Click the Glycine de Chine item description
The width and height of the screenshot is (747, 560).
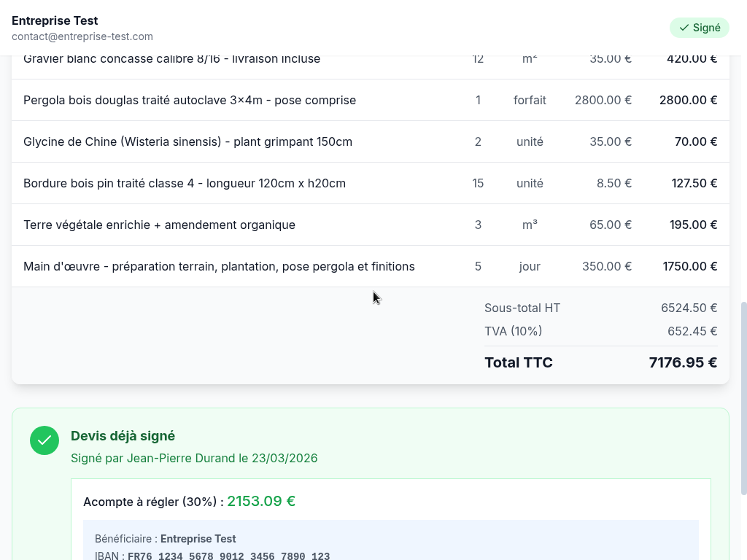(x=187, y=141)
